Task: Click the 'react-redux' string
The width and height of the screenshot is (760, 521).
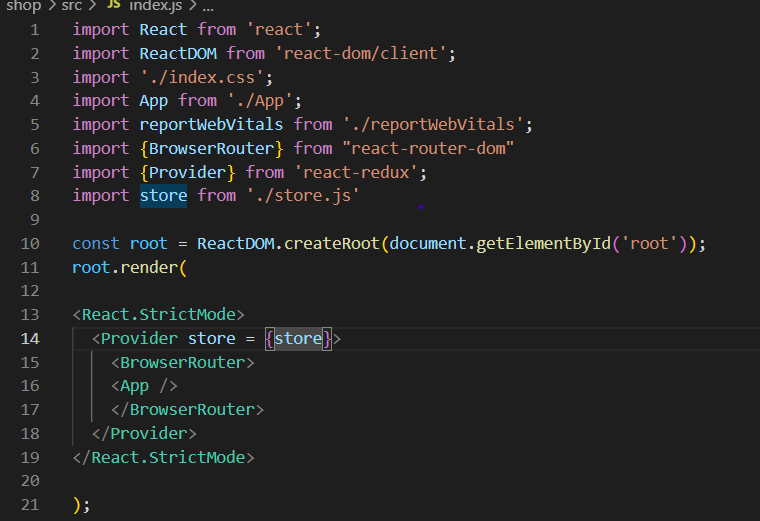Action: pyautogui.click(x=356, y=173)
